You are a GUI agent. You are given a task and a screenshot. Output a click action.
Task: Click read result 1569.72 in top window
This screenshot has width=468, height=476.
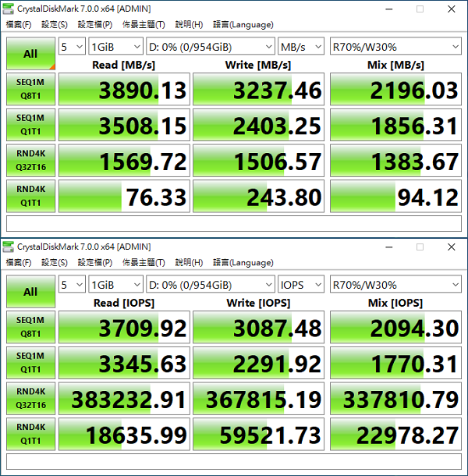(124, 160)
